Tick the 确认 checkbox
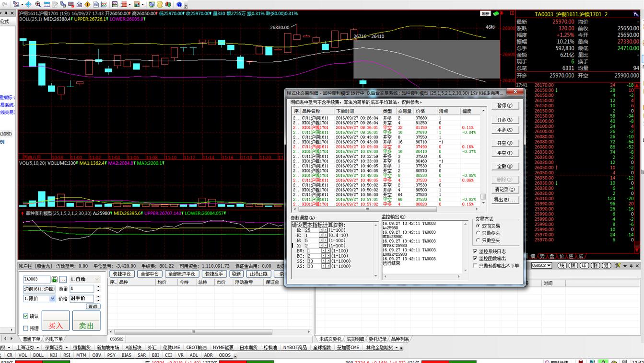Image resolution: width=644 pixels, height=363 pixels. [25, 316]
